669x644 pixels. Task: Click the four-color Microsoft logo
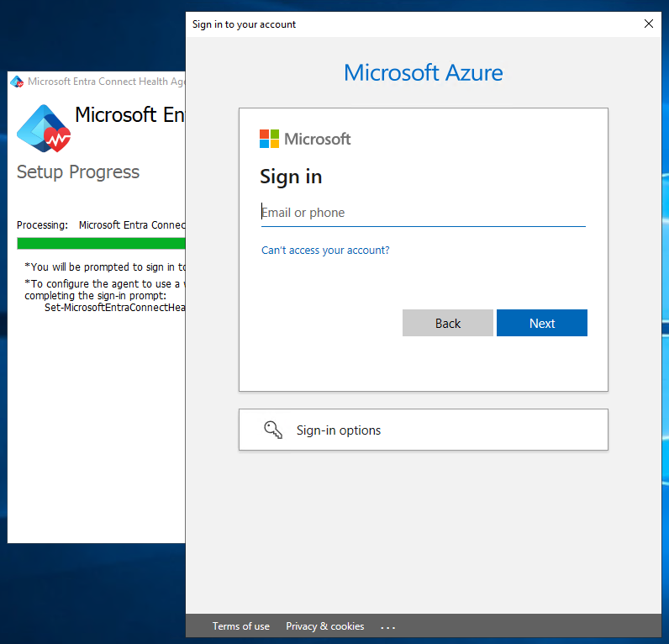269,139
